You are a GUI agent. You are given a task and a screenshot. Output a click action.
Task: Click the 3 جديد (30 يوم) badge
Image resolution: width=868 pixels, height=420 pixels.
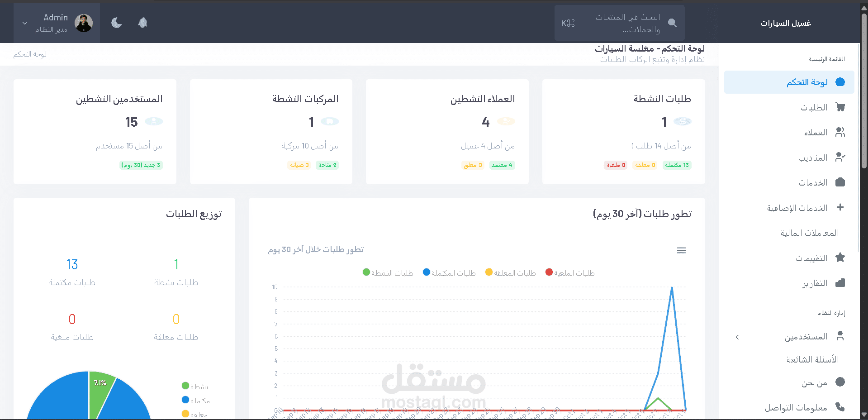(141, 165)
